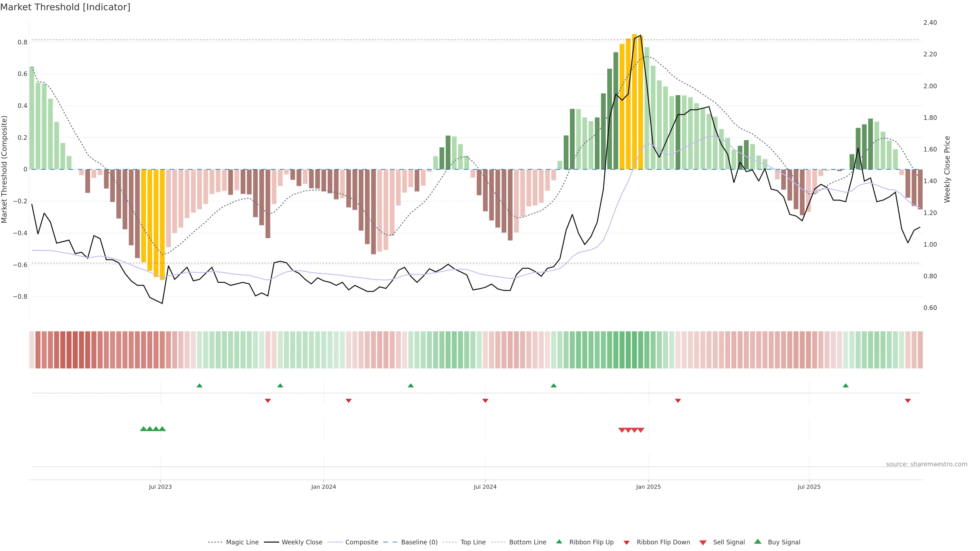
Task: Click the leftmost darkest red ribbon cell
Action: click(69, 350)
